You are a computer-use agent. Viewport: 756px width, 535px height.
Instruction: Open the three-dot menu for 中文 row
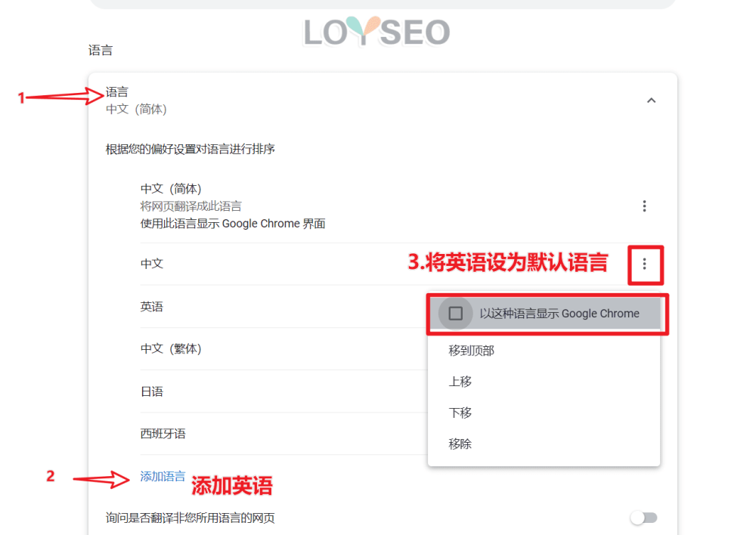click(644, 264)
